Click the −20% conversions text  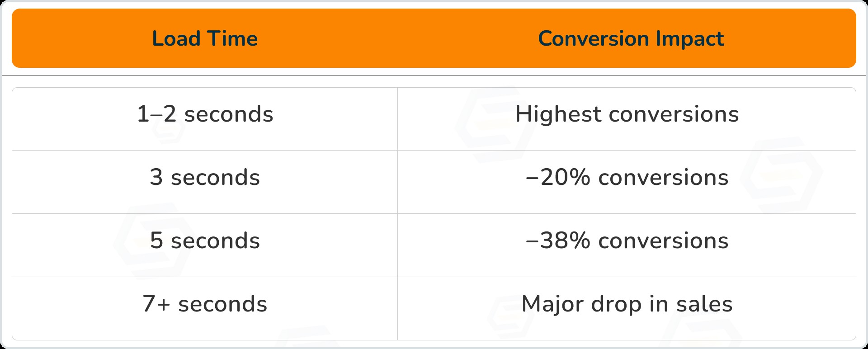(x=627, y=177)
